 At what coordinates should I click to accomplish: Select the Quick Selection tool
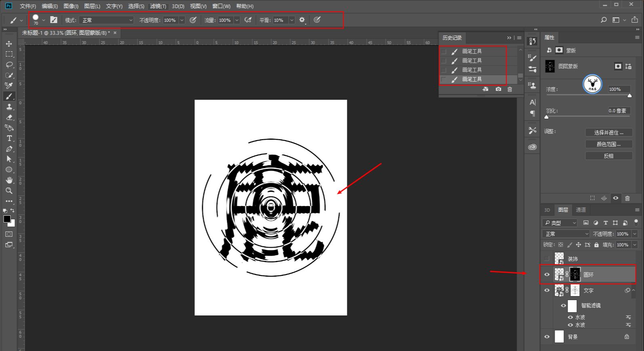tap(9, 75)
